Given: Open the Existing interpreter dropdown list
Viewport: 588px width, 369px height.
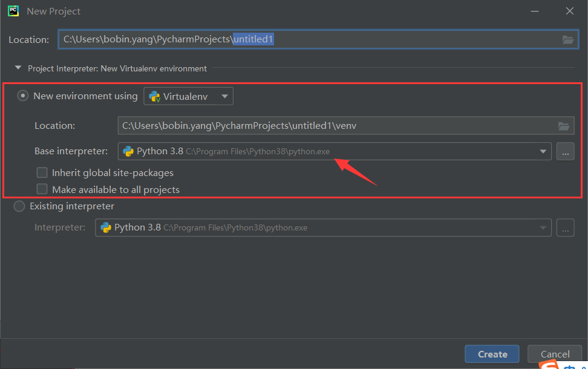Looking at the screenshot, I should tap(543, 227).
